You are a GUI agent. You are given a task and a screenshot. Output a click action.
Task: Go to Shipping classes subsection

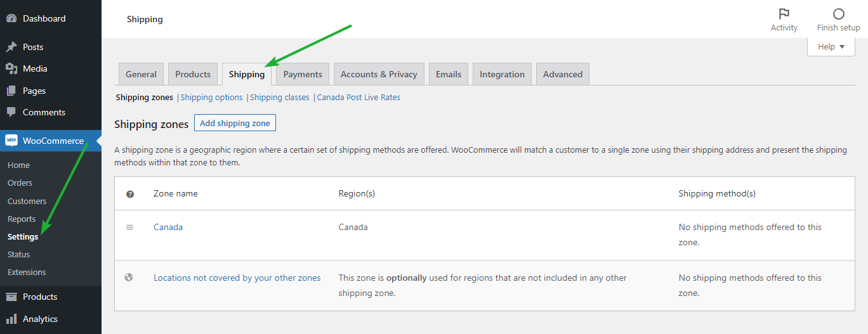[280, 98]
